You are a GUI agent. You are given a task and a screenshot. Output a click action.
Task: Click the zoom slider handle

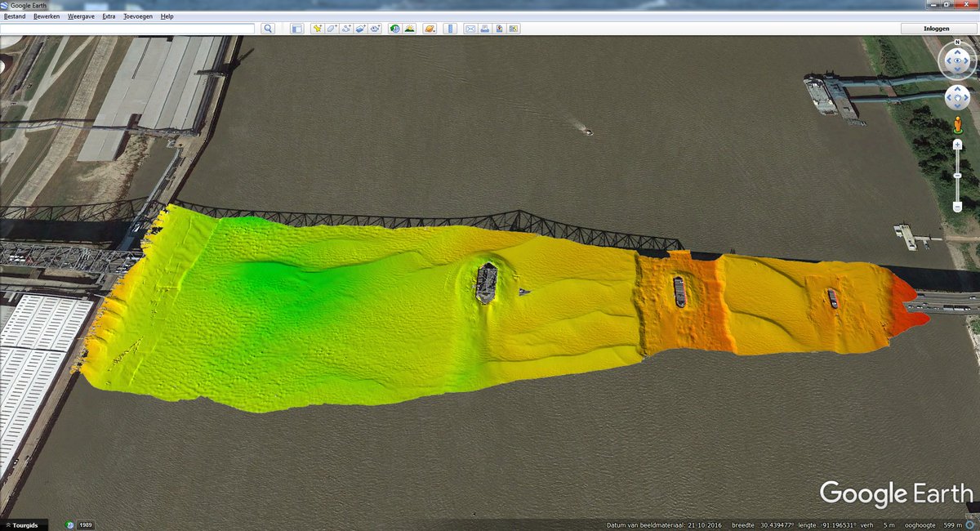[x=957, y=176]
